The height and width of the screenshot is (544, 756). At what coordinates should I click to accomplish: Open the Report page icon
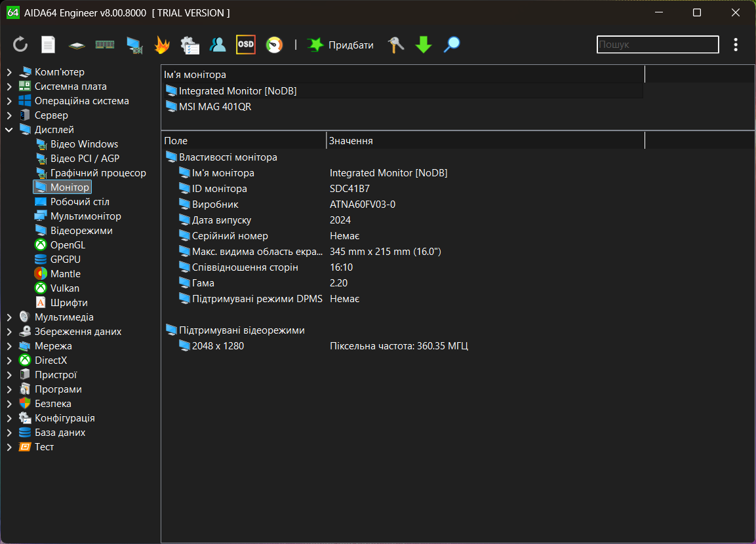click(x=49, y=45)
